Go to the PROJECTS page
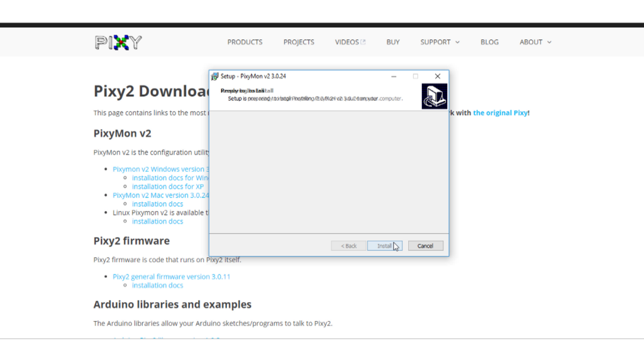Image resolution: width=644 pixels, height=362 pixels. 299,42
